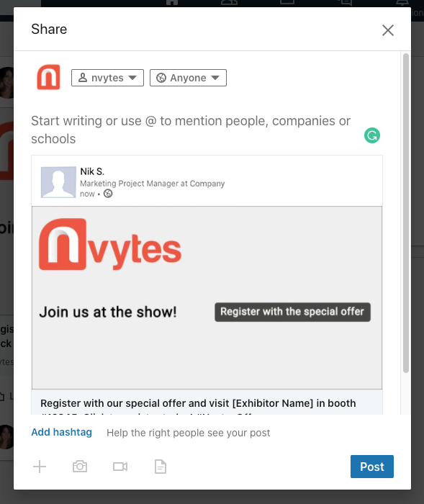Close the Share dialog

click(388, 30)
